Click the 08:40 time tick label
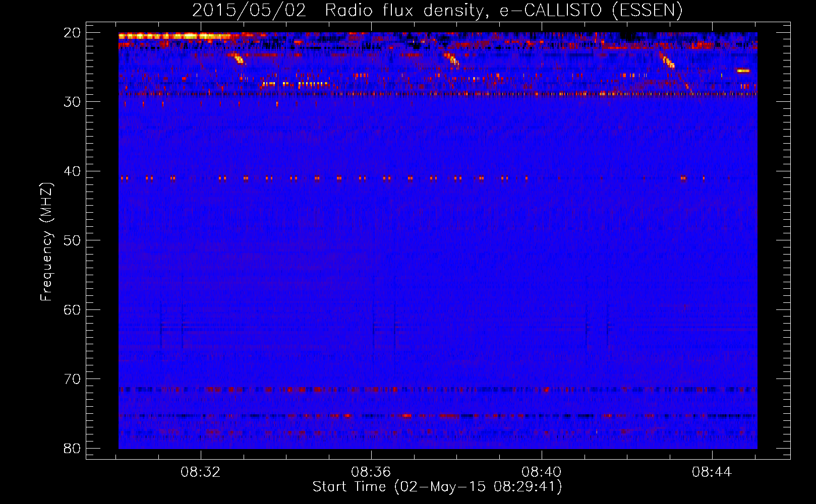Screen dimensions: 816x504 542,472
